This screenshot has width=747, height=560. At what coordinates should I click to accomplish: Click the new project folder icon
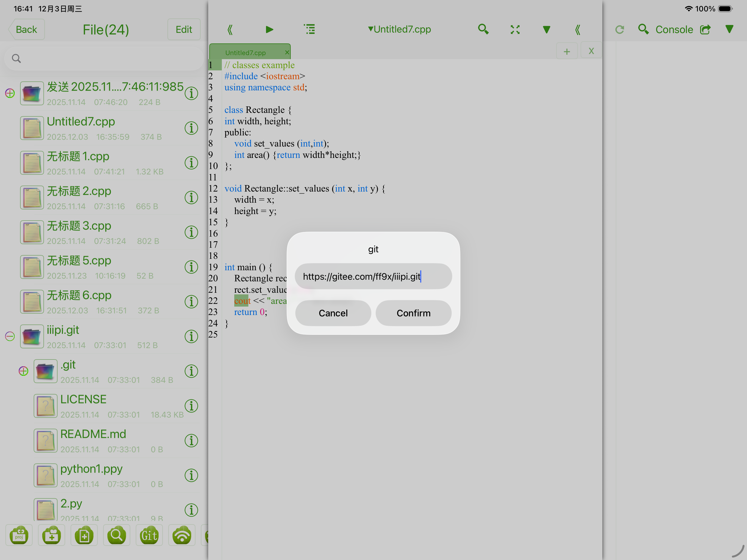click(x=19, y=535)
